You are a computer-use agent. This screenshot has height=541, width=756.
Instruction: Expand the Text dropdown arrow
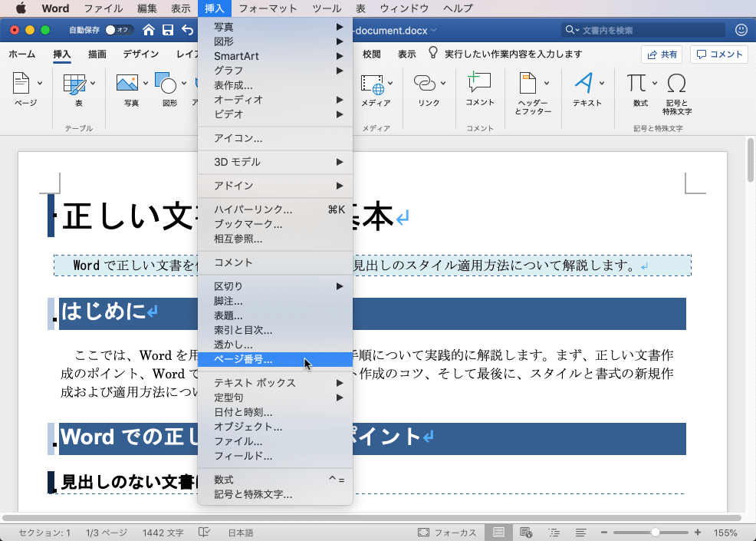point(602,83)
